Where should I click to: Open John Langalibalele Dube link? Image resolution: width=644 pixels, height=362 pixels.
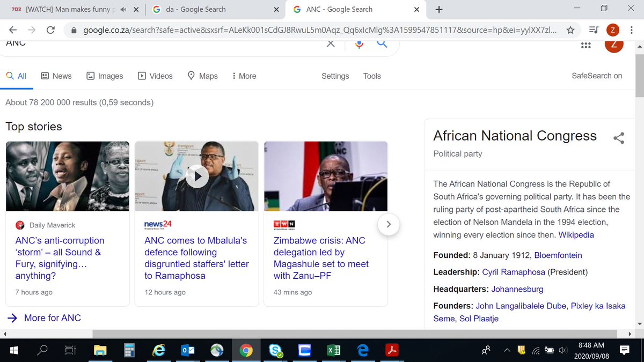coord(521,306)
